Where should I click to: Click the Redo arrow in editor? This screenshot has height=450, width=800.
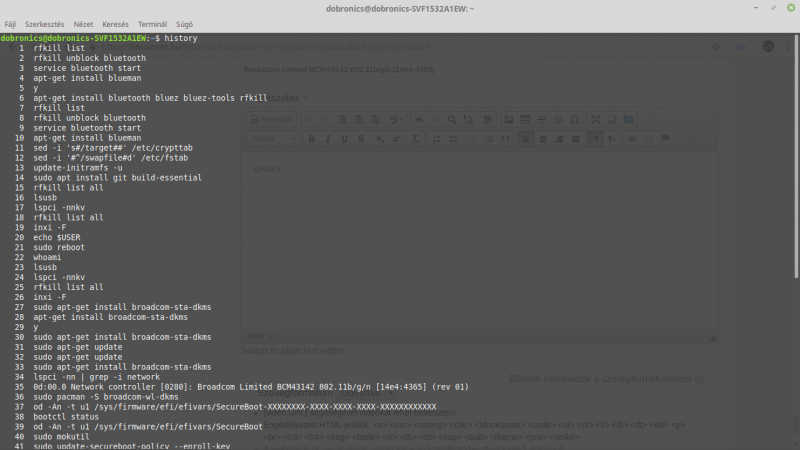tap(435, 119)
